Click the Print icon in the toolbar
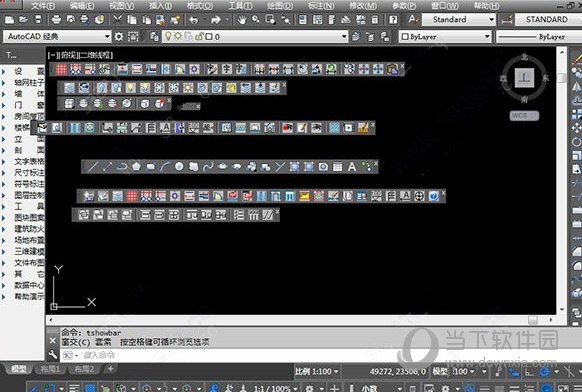The height and width of the screenshot is (392, 582). click(56, 19)
